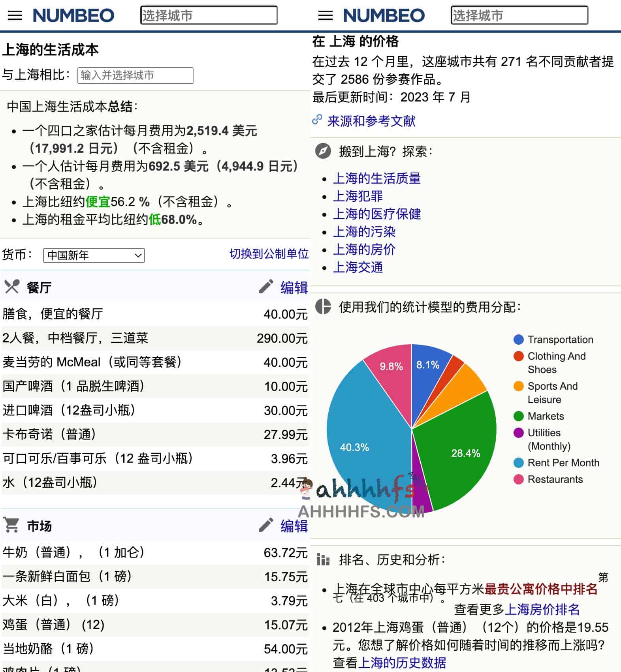This screenshot has width=621, height=672.
Task: Open 上海的医疗保健 link
Action: point(377,214)
